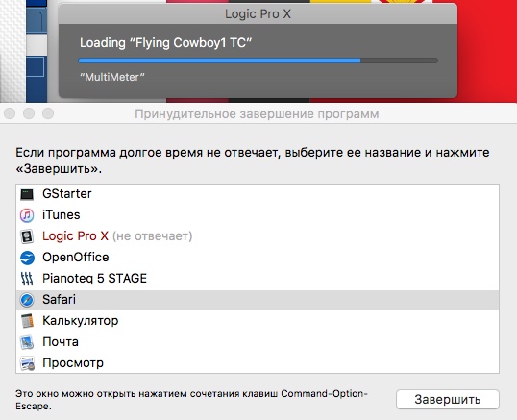
Task: Click the Logic Pro X dialog title bar
Action: (x=258, y=13)
